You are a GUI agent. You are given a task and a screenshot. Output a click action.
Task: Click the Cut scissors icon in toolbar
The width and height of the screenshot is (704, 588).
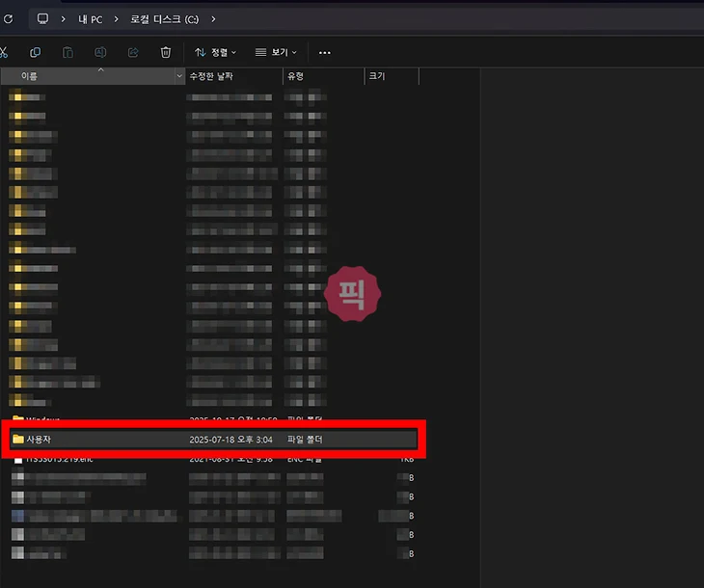tap(4, 52)
